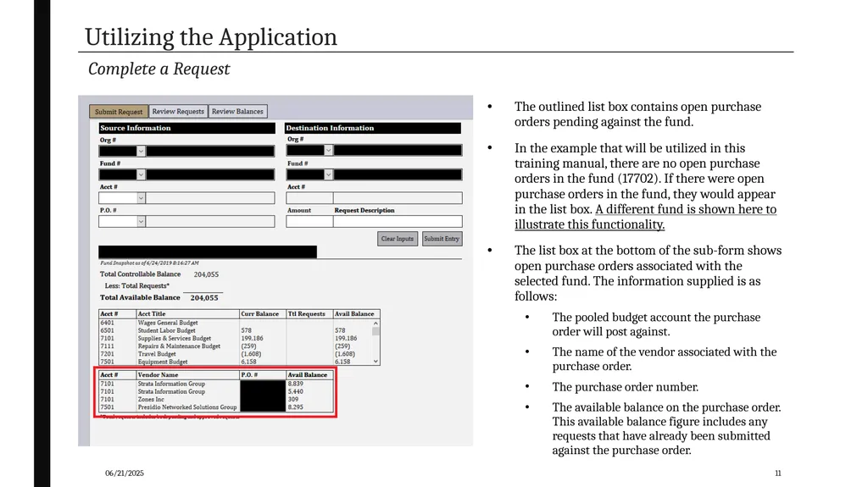Viewport: 868px width, 487px height.
Task: Click the Request Description field
Action: 398,221
